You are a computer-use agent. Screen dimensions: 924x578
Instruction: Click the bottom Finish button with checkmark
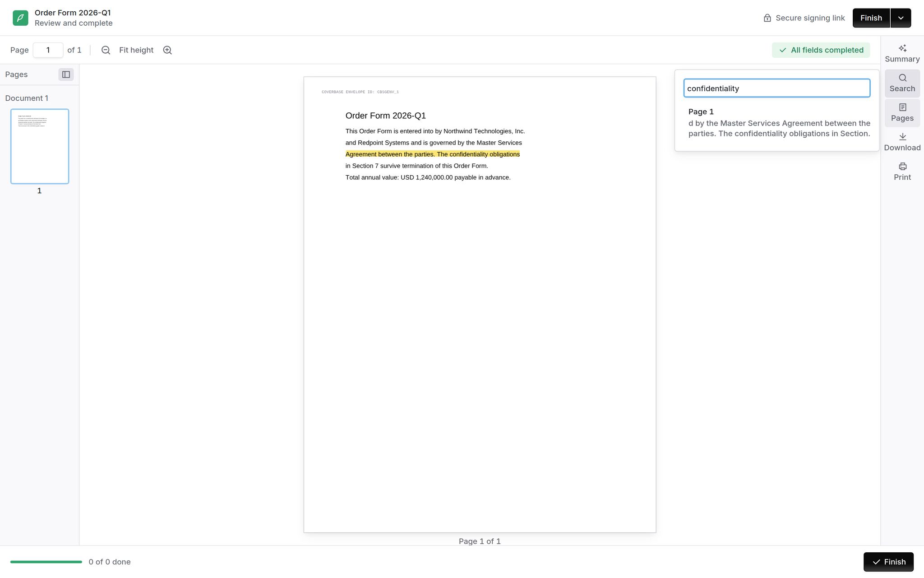point(888,562)
